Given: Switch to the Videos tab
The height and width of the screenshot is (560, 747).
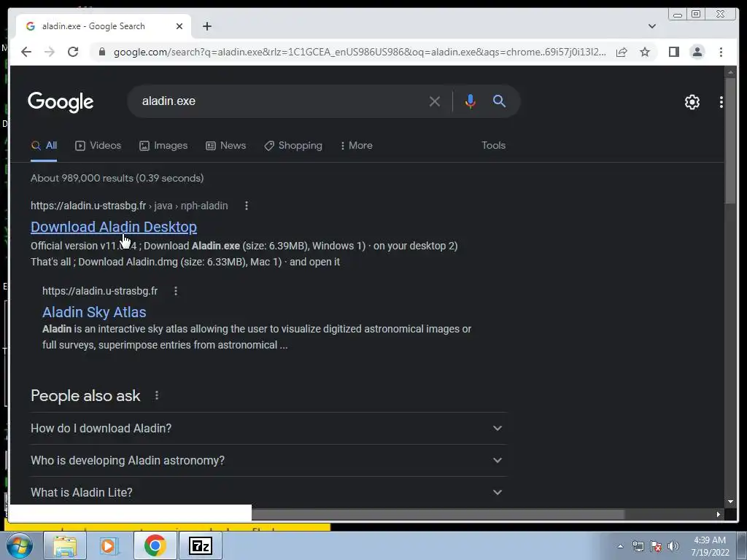Looking at the screenshot, I should click(98, 146).
